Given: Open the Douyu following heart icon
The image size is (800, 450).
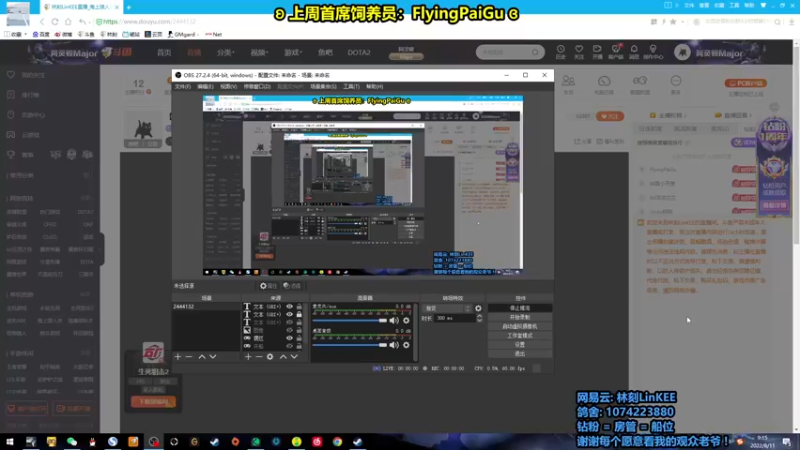Looking at the screenshot, I should pos(579,52).
